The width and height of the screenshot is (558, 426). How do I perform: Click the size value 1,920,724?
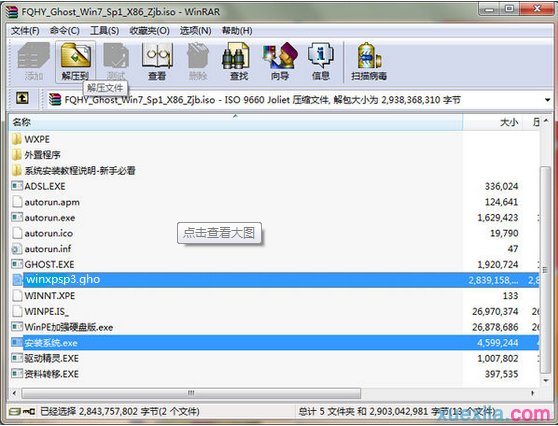[x=498, y=264]
